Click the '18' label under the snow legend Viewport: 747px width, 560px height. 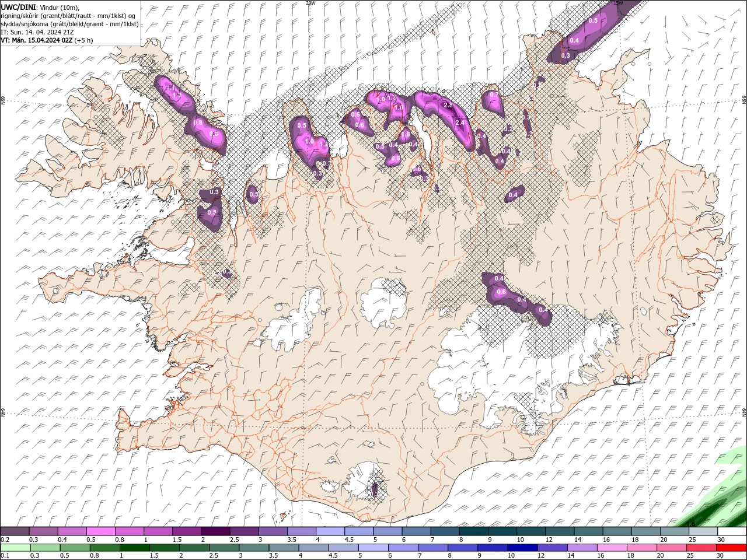(x=635, y=540)
